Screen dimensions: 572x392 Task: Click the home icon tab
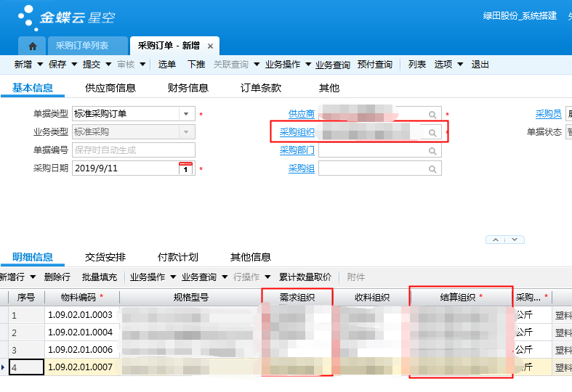pos(32,46)
